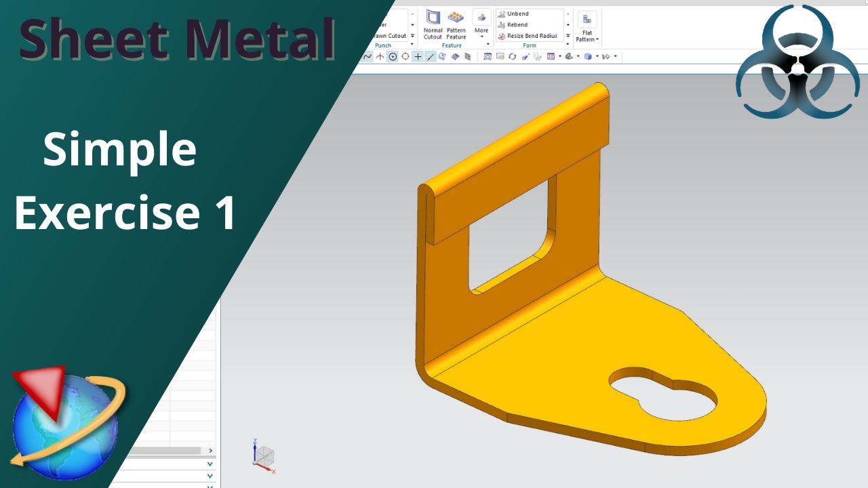The width and height of the screenshot is (868, 488).
Task: Open the Flat Pattern dropdown
Action: pos(587,27)
